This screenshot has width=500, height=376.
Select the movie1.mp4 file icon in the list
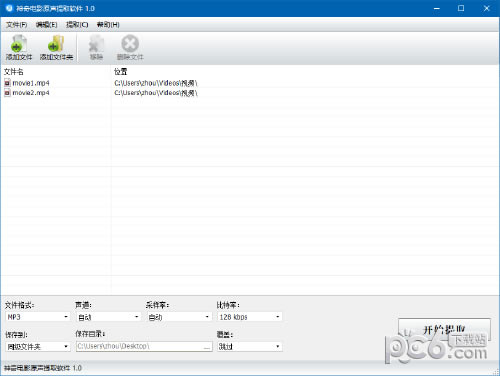click(7, 83)
